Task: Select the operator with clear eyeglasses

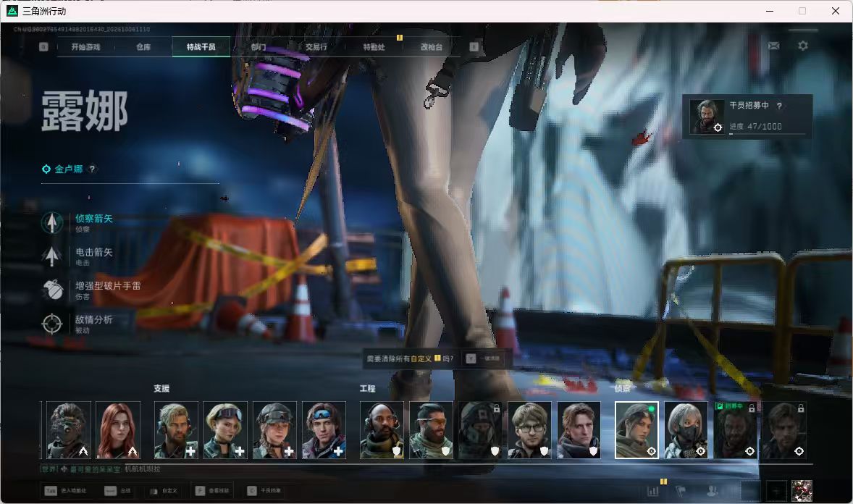Action: pyautogui.click(x=529, y=430)
